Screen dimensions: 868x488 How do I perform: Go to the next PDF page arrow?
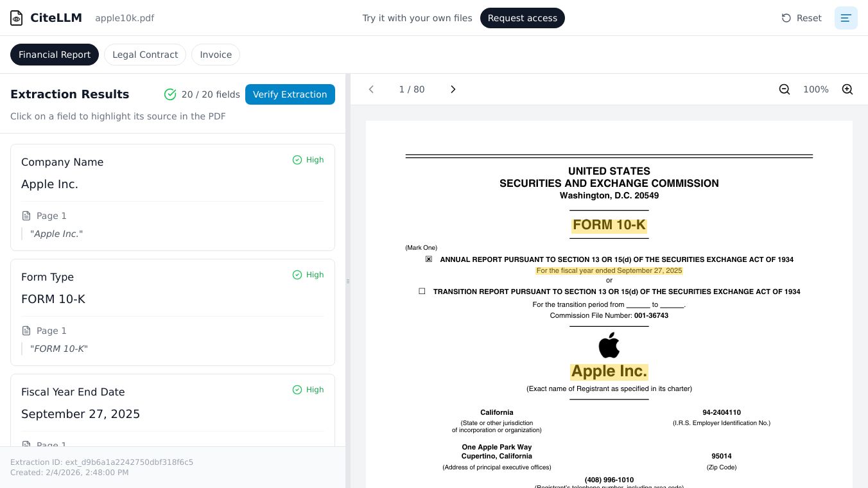point(453,89)
